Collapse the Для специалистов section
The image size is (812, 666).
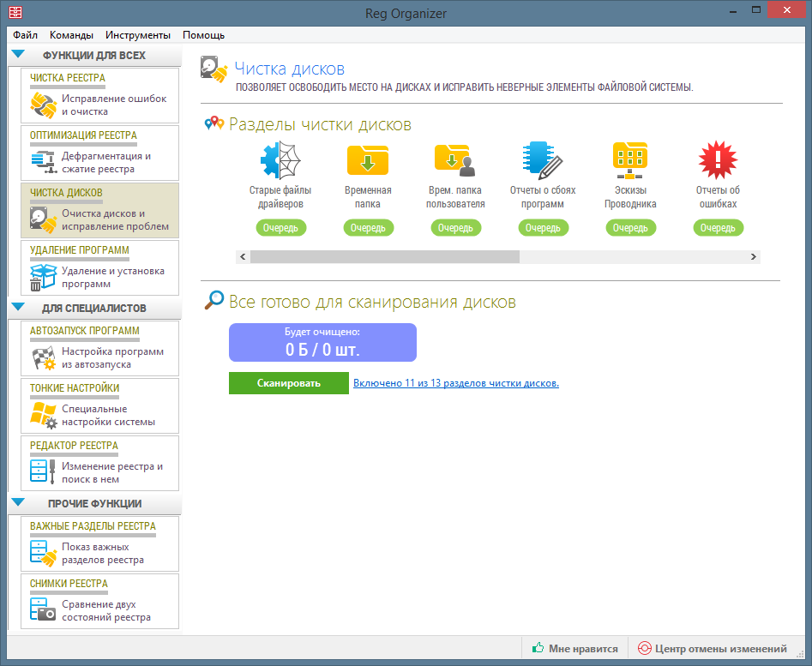(x=18, y=307)
